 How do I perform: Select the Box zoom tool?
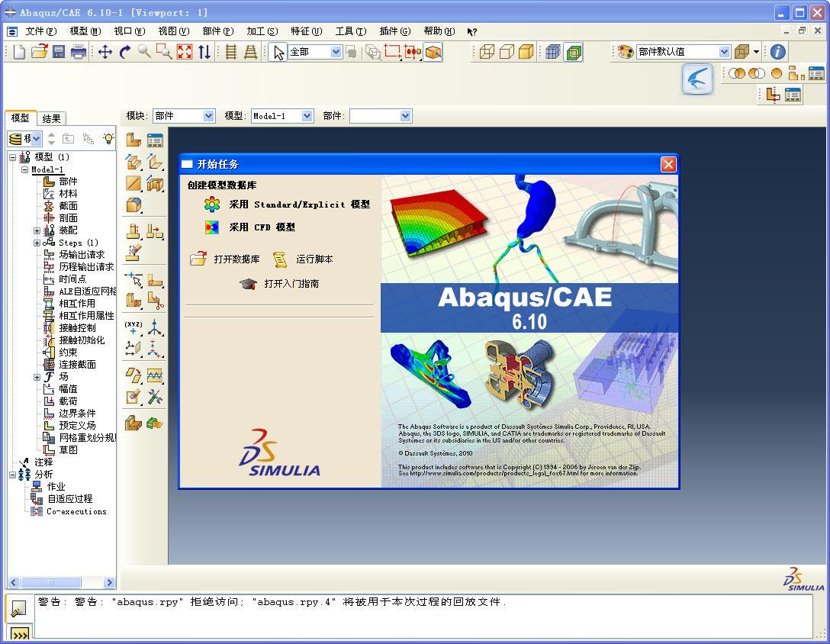(164, 52)
